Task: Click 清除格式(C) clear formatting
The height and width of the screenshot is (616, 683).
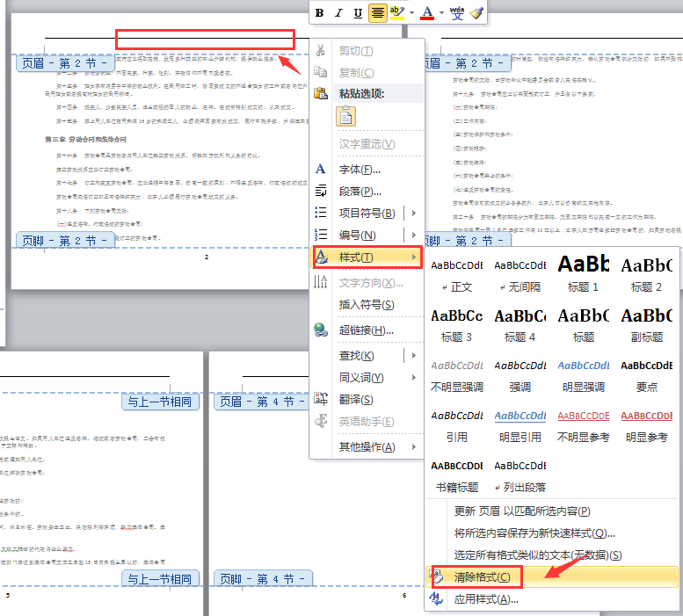Action: coord(551,576)
